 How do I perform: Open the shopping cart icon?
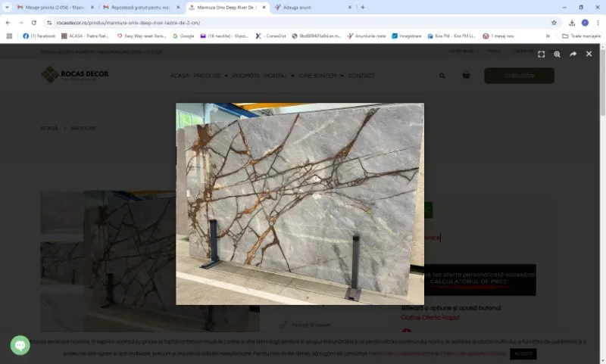coord(466,75)
